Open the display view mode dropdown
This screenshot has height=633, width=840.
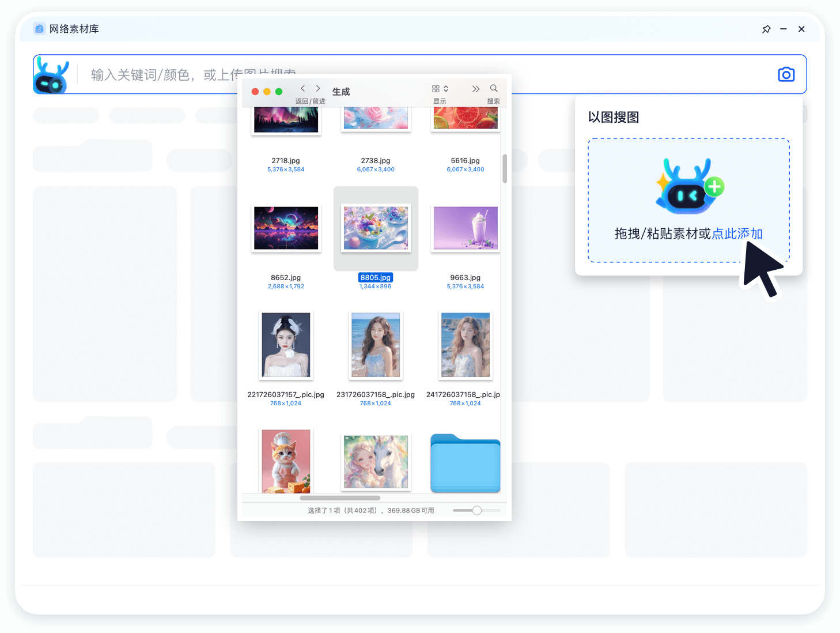440,89
